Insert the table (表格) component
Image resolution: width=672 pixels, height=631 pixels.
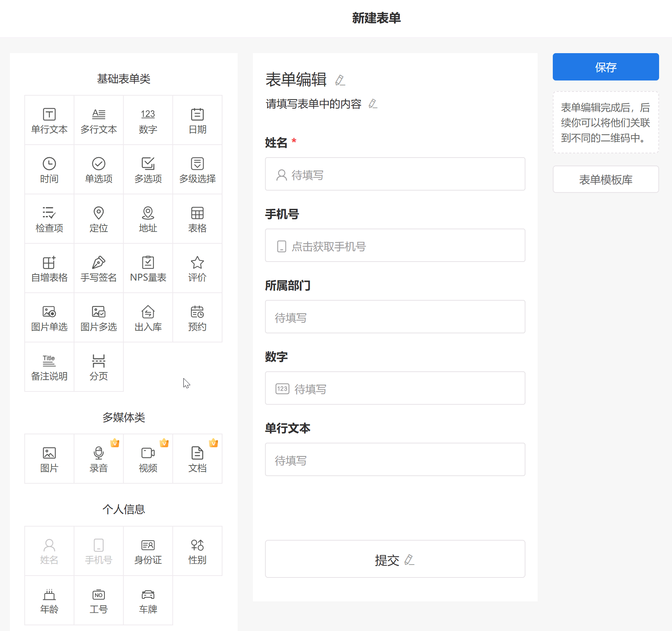[197, 219]
